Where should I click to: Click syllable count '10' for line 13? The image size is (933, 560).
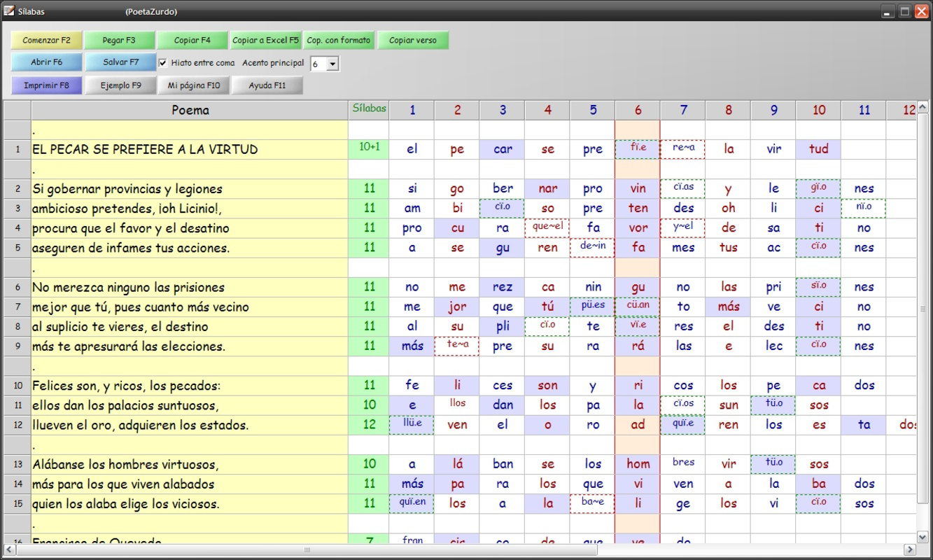point(369,464)
